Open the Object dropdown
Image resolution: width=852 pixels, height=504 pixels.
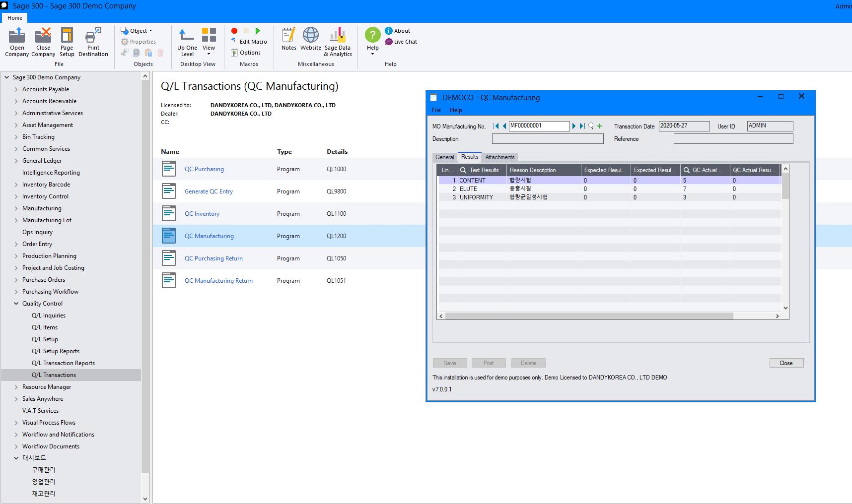pyautogui.click(x=137, y=31)
